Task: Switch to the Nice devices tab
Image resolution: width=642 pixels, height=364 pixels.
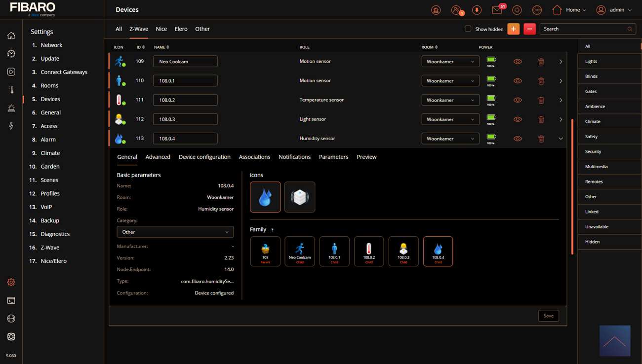Action: tap(161, 29)
